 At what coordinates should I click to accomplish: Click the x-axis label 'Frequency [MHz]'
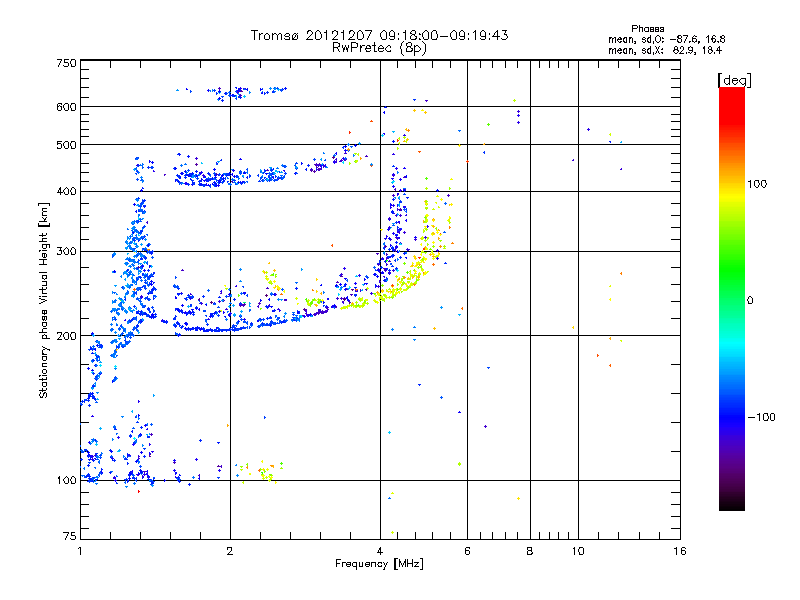[379, 564]
